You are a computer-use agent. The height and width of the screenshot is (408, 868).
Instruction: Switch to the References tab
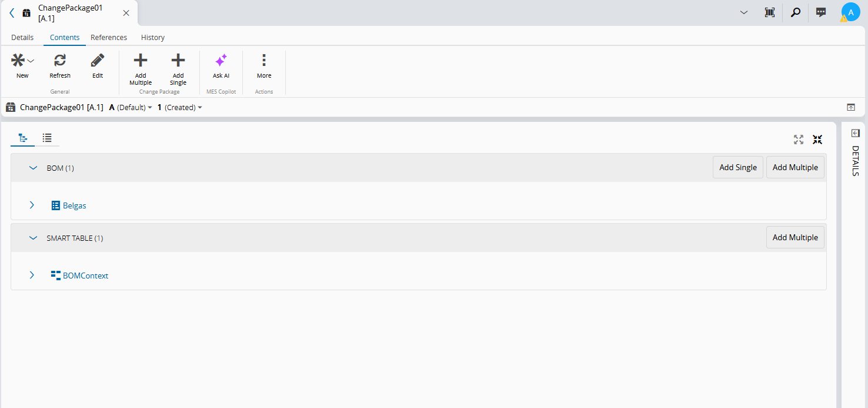pyautogui.click(x=109, y=37)
